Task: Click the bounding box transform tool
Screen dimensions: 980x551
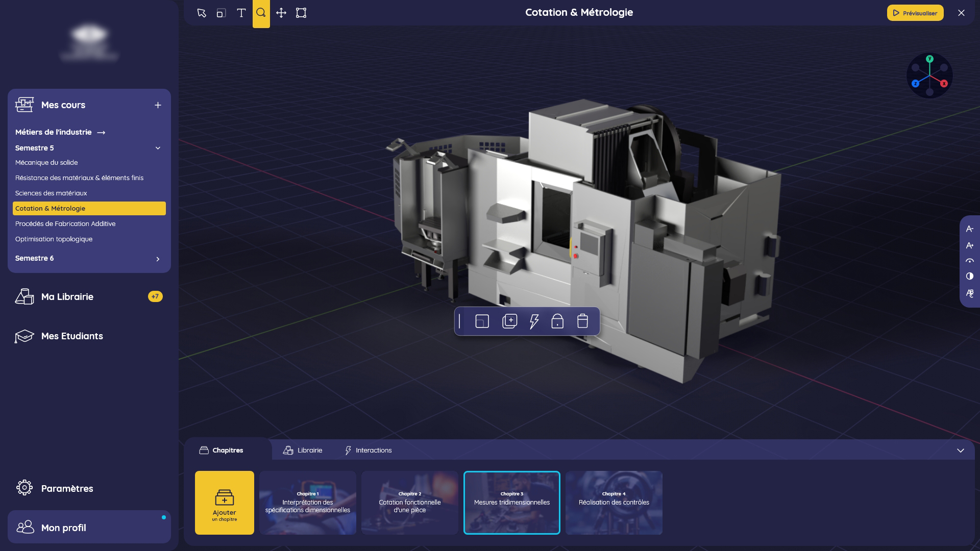Action: point(301,13)
